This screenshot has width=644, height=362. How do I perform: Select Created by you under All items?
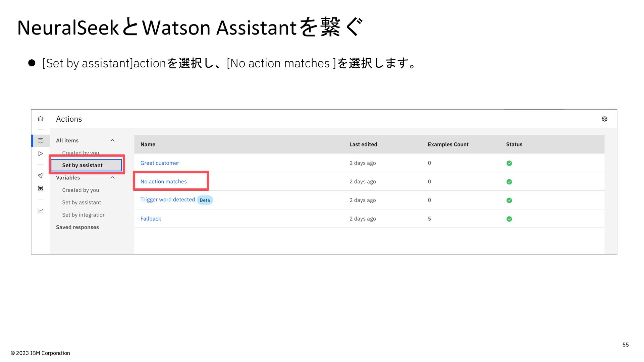click(x=80, y=153)
